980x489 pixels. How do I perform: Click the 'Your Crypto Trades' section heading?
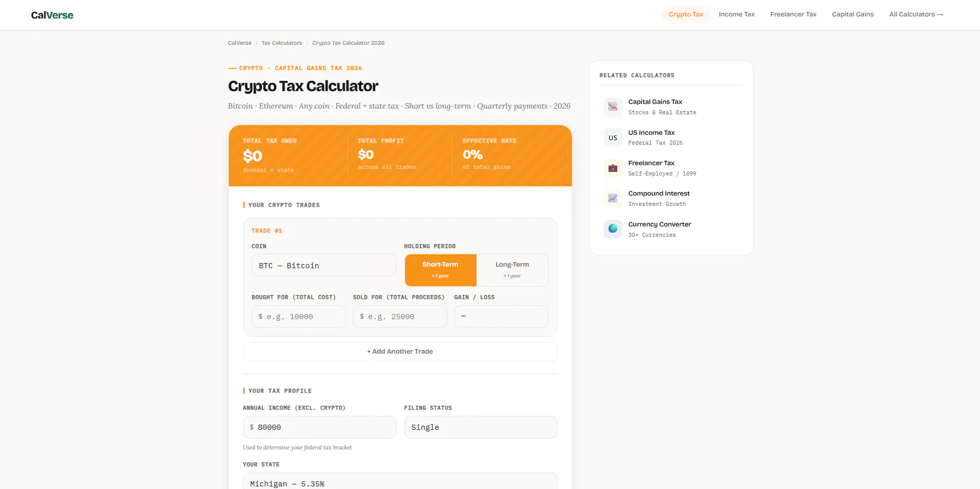point(284,205)
